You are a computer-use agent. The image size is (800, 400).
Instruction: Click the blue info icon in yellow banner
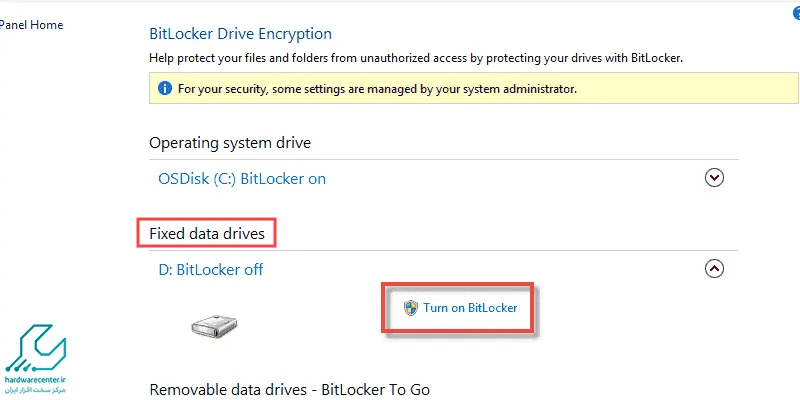pos(165,88)
